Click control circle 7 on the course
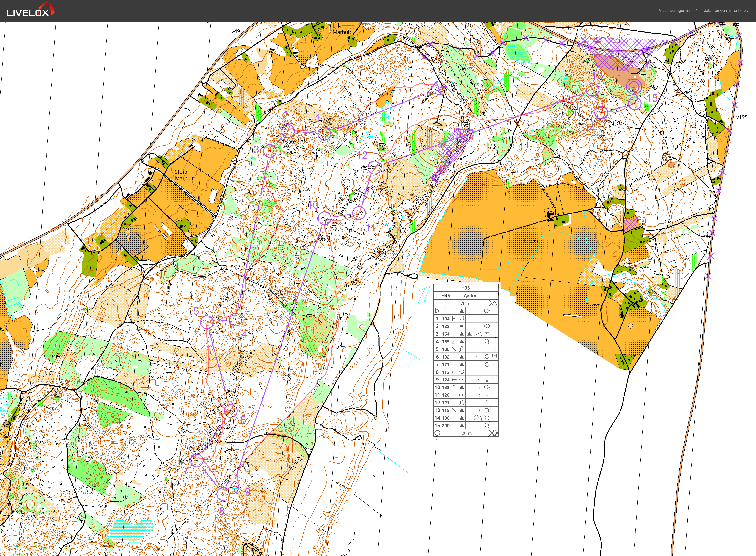Image resolution: width=756 pixels, height=556 pixels. click(197, 460)
